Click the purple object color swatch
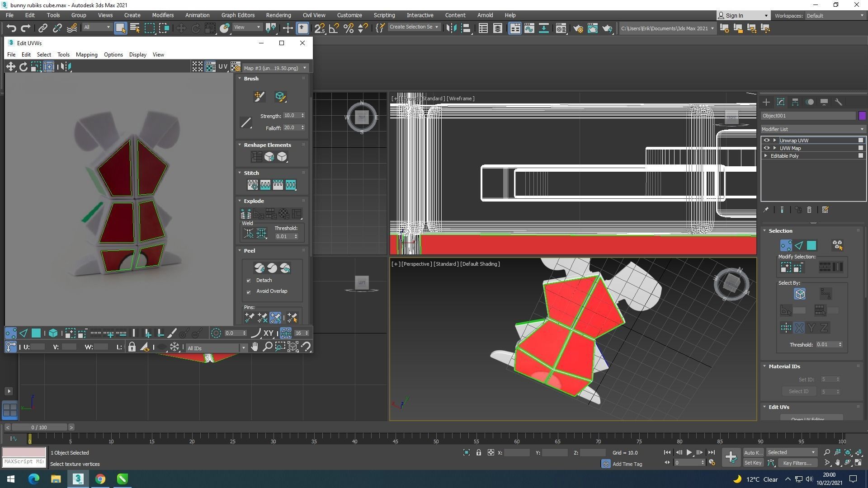This screenshot has width=868, height=488. pyautogui.click(x=862, y=116)
